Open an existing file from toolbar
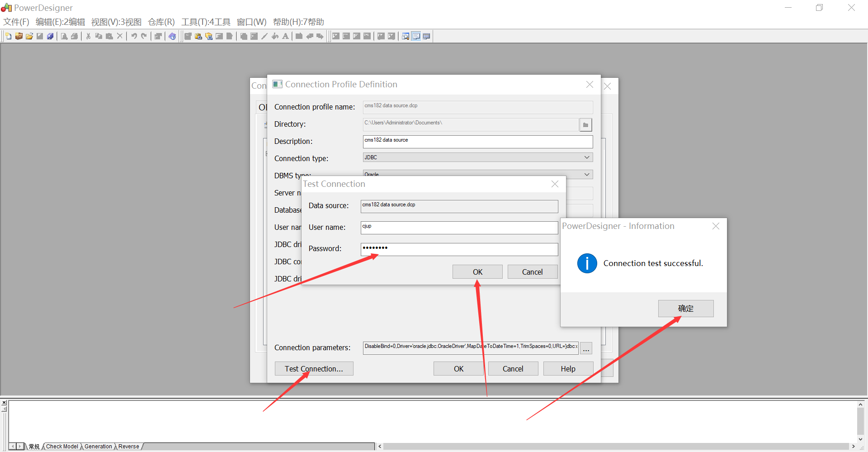Image resolution: width=868 pixels, height=452 pixels. coord(29,36)
